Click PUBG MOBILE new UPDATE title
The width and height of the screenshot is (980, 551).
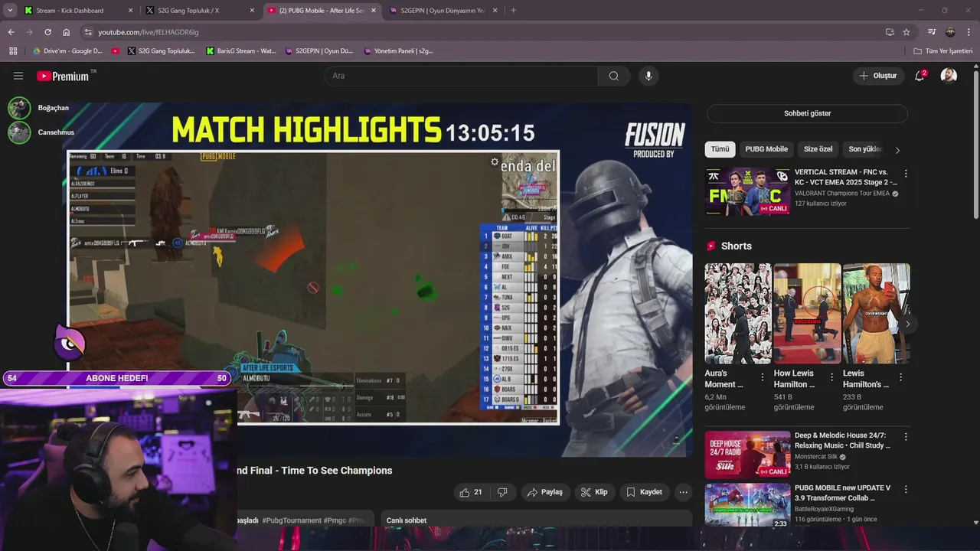pos(843,493)
